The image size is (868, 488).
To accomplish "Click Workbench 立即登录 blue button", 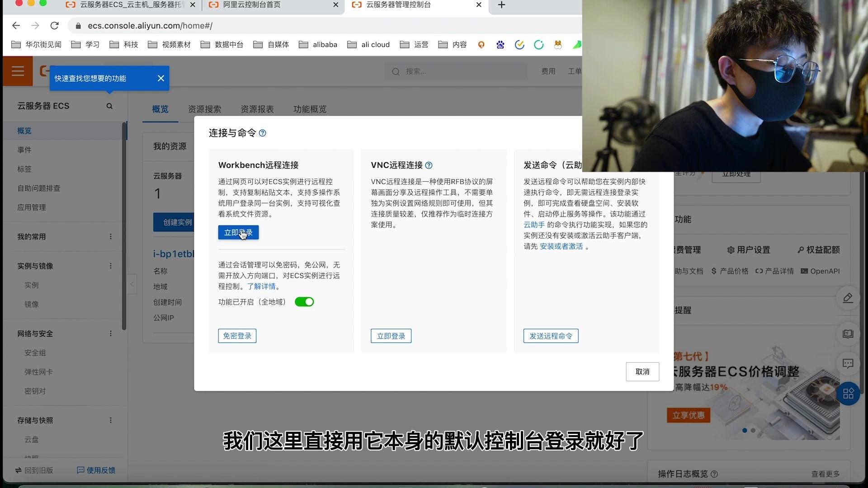I will 238,233.
